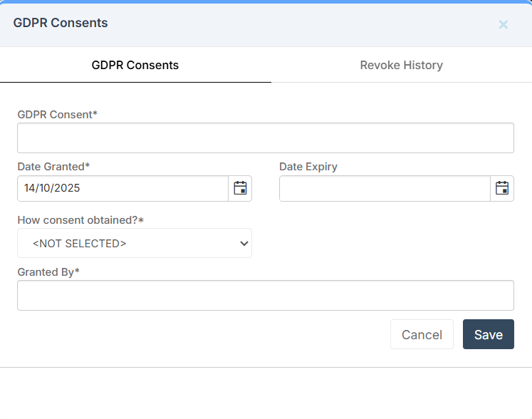
Task: Click the Granted By* label
Action: tap(48, 271)
